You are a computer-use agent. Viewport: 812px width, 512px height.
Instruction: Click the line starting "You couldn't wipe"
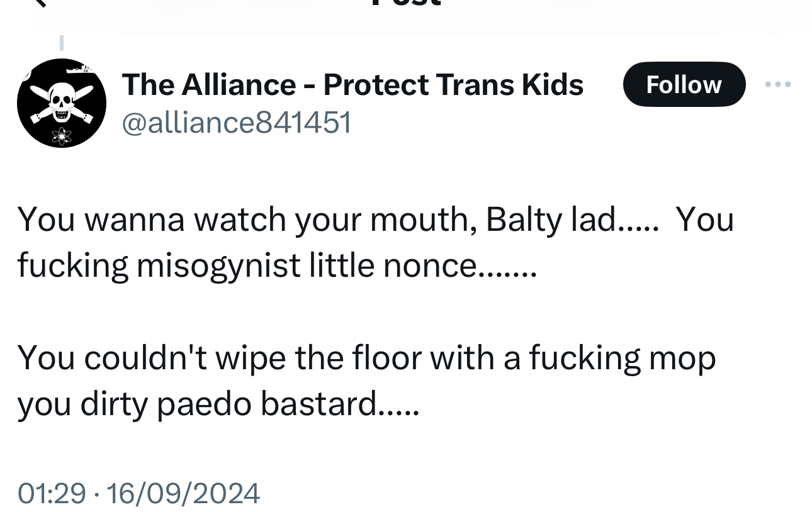[x=366, y=357]
